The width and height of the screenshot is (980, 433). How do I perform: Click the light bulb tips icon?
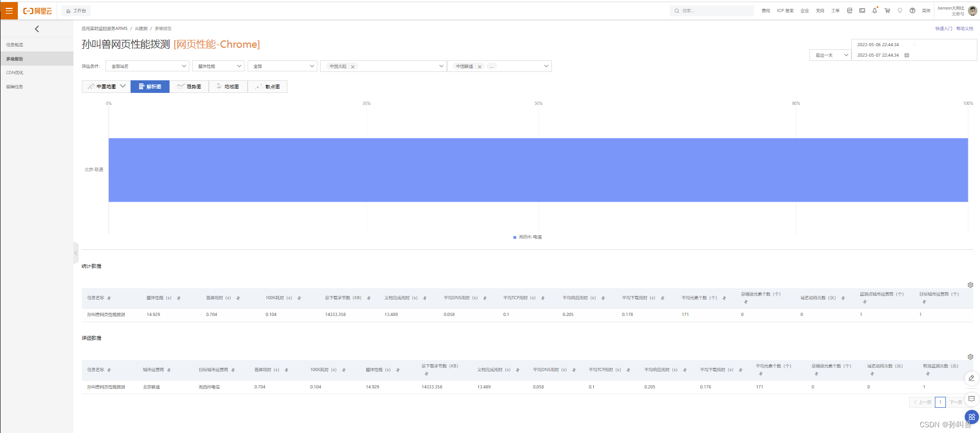[900, 10]
